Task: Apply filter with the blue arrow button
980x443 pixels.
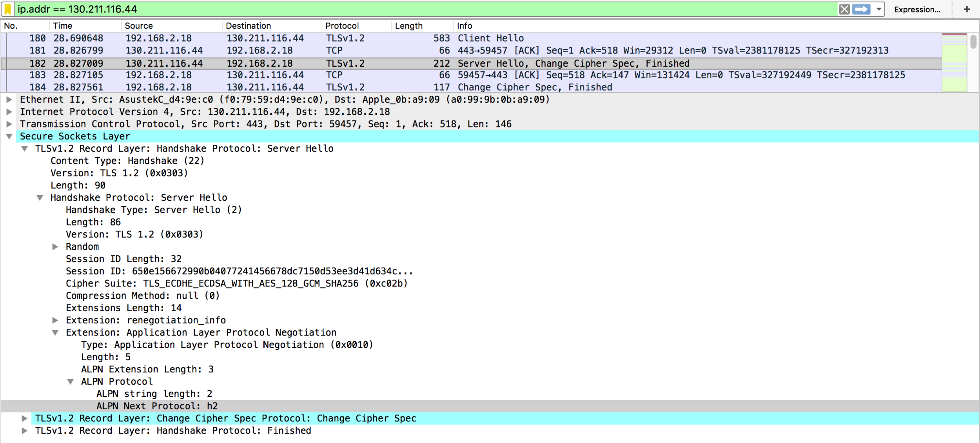Action: (861, 9)
